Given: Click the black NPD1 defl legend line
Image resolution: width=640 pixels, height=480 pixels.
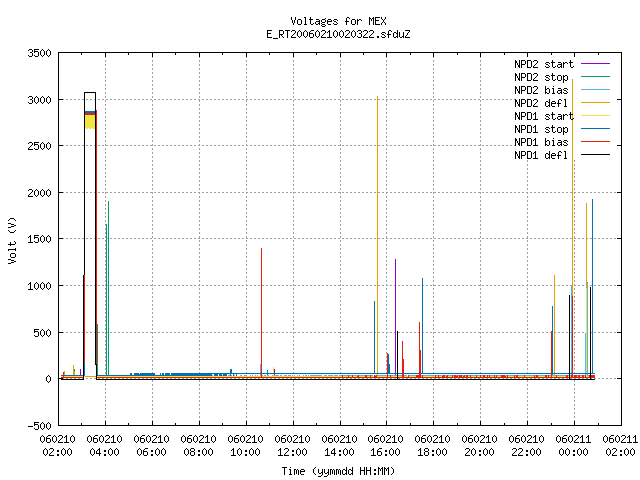Looking at the screenshot, I should (595, 155).
